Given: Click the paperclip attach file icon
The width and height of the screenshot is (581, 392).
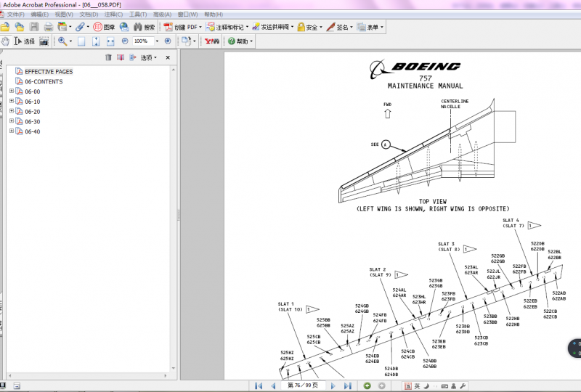Looking at the screenshot, I should pyautogui.click(x=80, y=27).
